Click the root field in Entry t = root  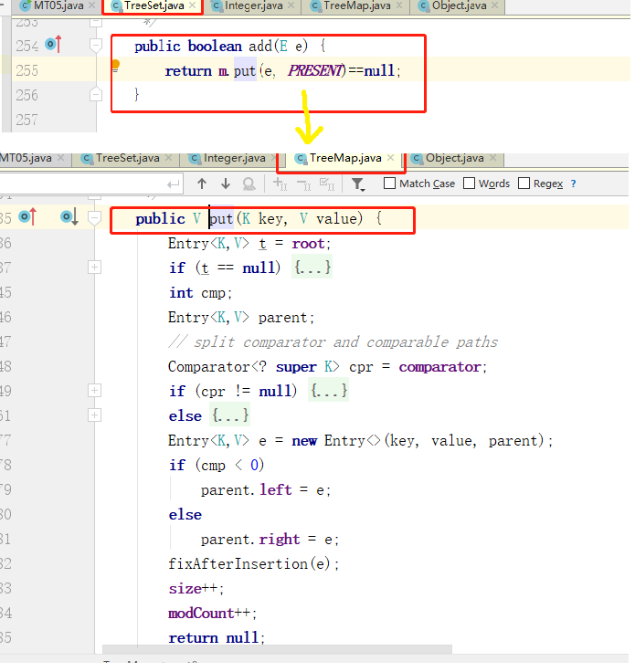[x=308, y=244]
